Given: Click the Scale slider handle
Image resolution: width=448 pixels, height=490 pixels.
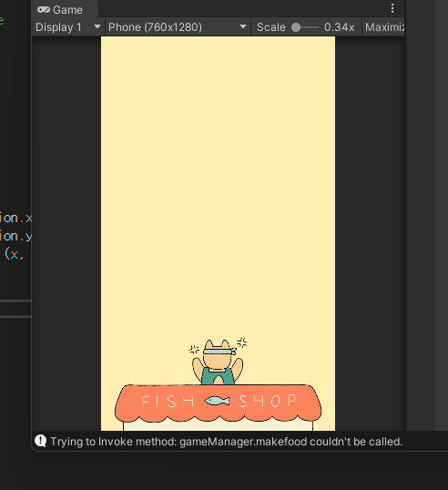Looking at the screenshot, I should (296, 27).
